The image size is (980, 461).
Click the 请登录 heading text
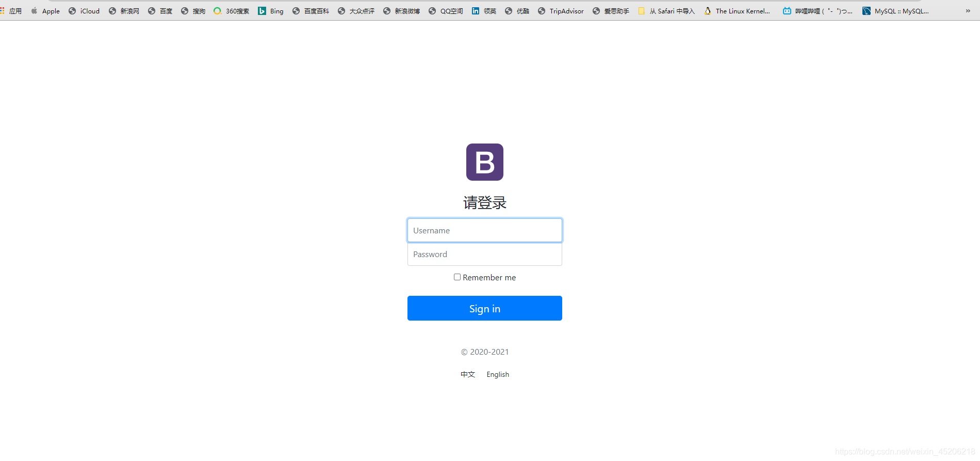click(485, 202)
